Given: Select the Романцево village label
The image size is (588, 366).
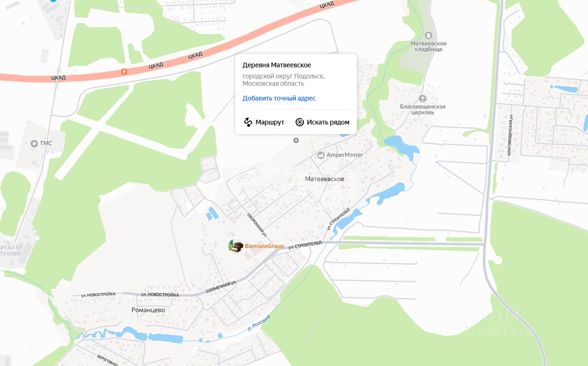Looking at the screenshot, I should [x=148, y=310].
